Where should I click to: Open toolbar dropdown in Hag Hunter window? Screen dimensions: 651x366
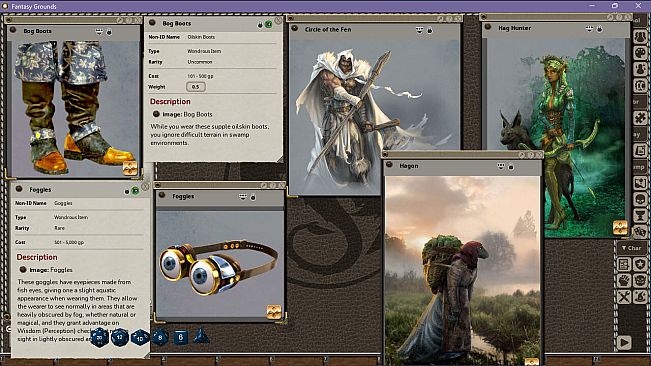pos(589,29)
